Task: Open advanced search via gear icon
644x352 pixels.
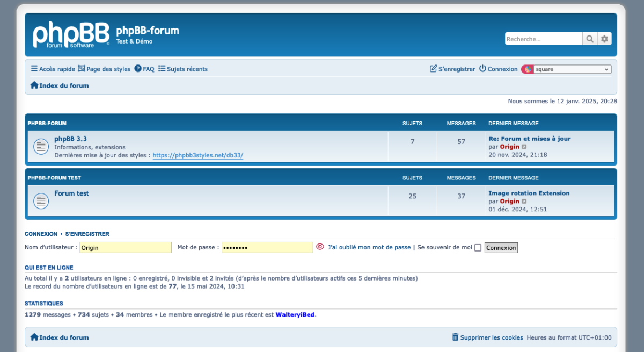Action: tap(605, 39)
